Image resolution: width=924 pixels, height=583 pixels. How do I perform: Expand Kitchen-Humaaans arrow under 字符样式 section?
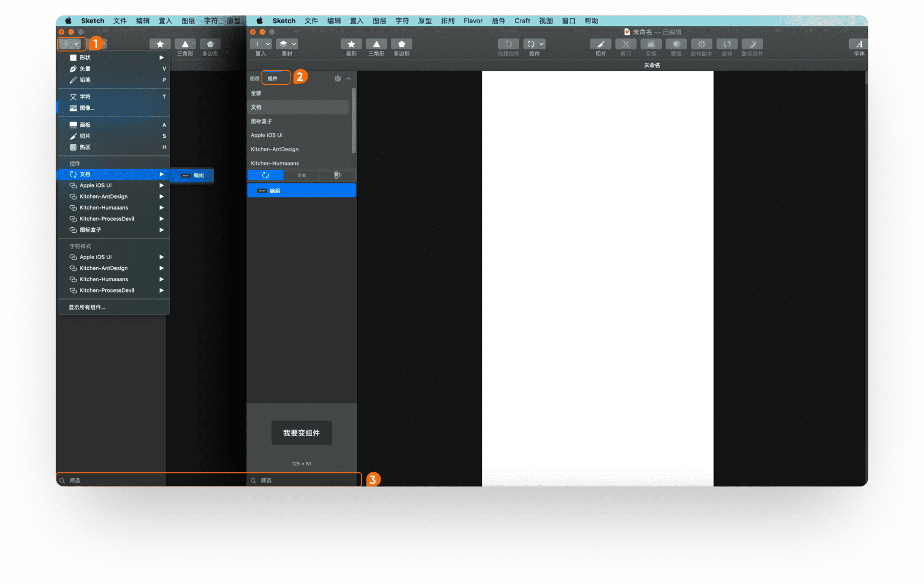pos(161,279)
